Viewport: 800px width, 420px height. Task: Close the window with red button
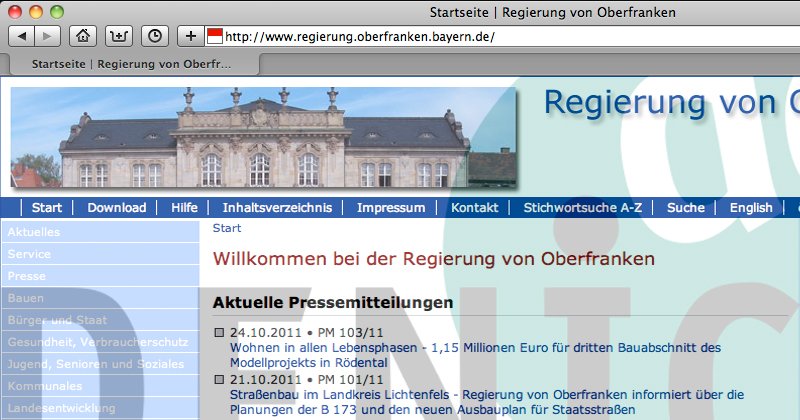15,12
